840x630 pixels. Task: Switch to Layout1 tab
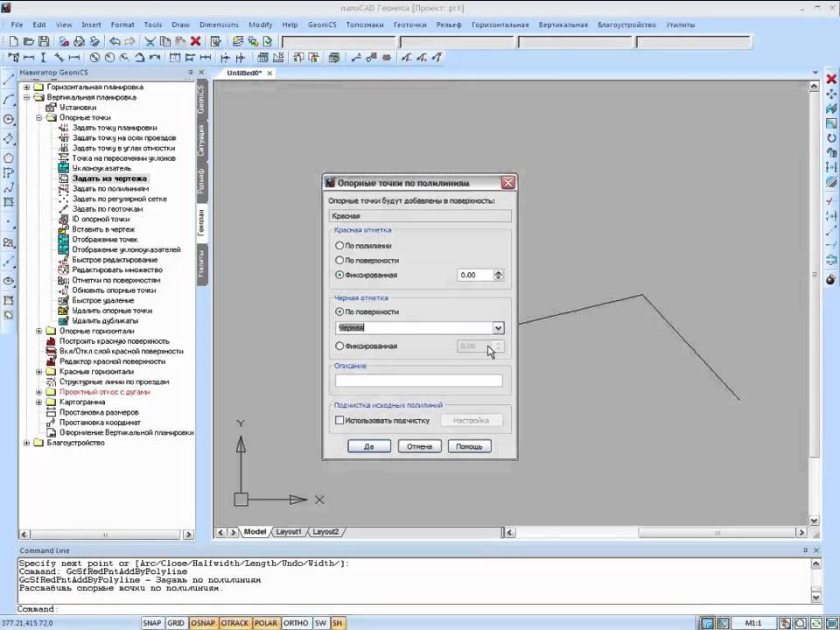pos(289,532)
